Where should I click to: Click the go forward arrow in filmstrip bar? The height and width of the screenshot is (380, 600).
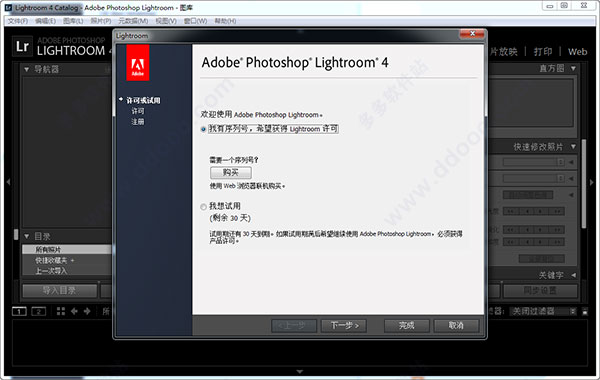click(87, 311)
